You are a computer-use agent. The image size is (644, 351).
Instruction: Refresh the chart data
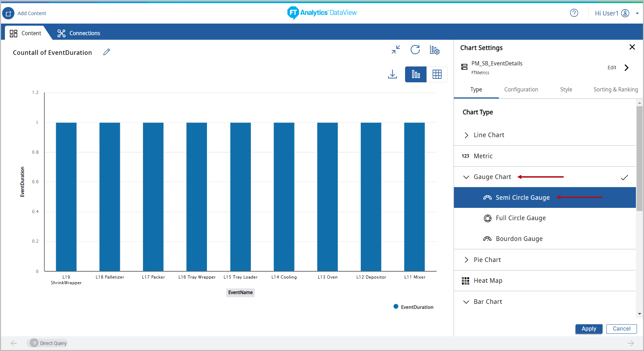[415, 50]
